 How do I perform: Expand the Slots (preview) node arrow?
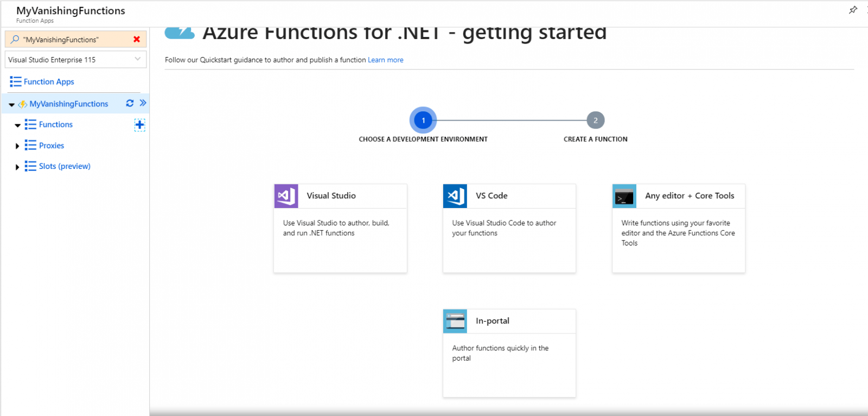tap(17, 167)
